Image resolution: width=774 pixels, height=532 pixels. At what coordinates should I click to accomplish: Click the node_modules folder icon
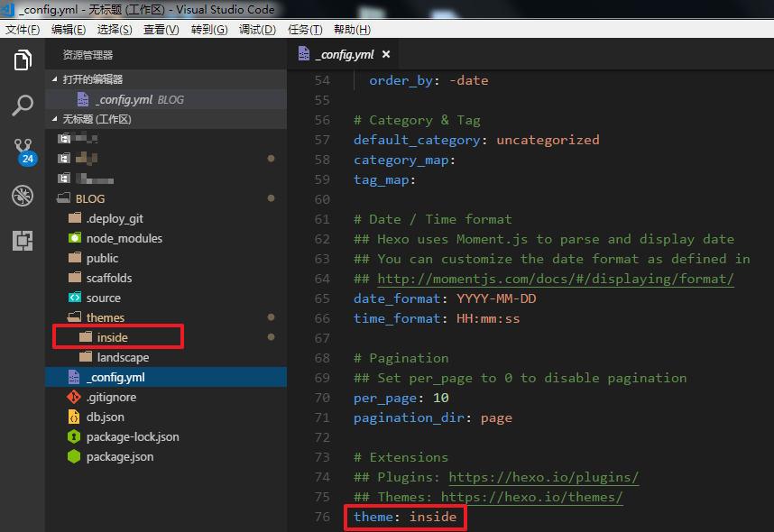(x=75, y=238)
